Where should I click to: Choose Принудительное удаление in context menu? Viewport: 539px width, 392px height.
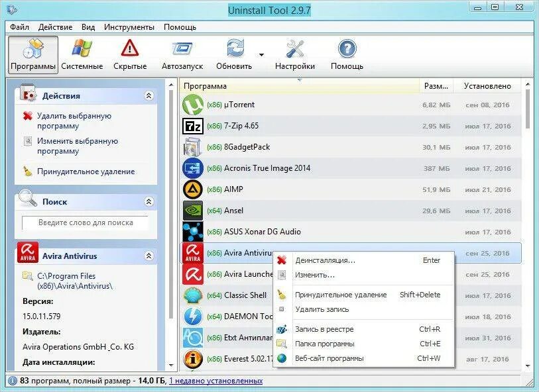click(363, 295)
